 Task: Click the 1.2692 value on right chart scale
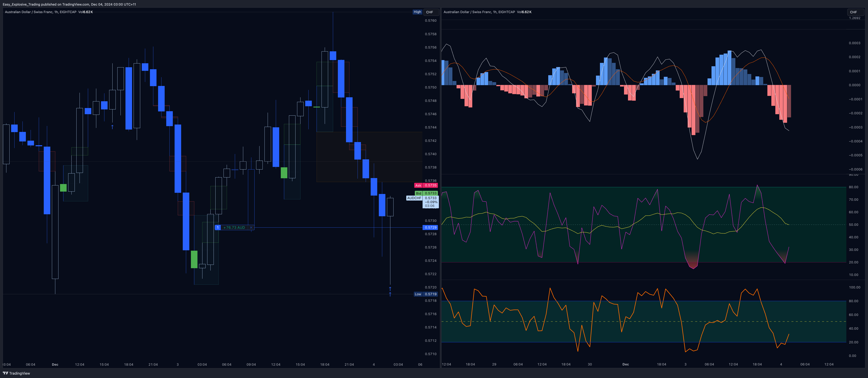854,18
